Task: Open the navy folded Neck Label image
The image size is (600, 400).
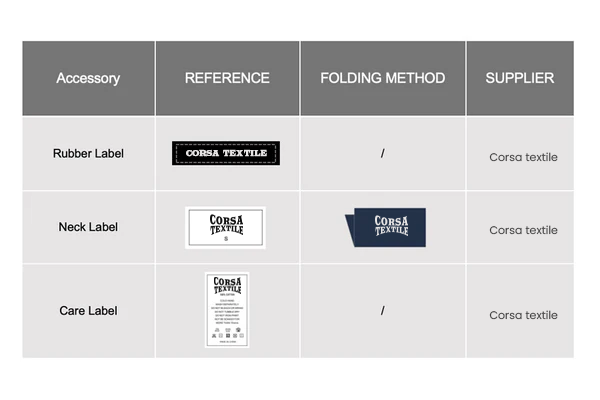Action: (x=385, y=227)
